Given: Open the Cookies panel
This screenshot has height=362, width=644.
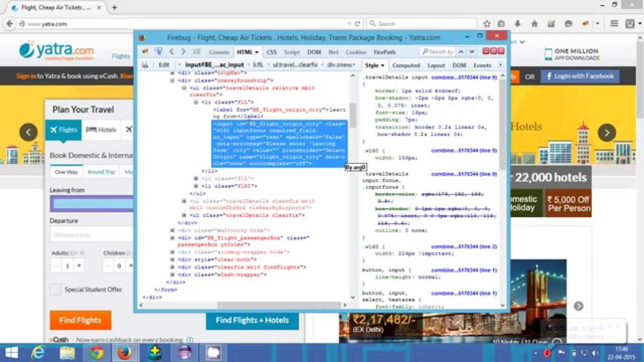Looking at the screenshot, I should click(356, 52).
